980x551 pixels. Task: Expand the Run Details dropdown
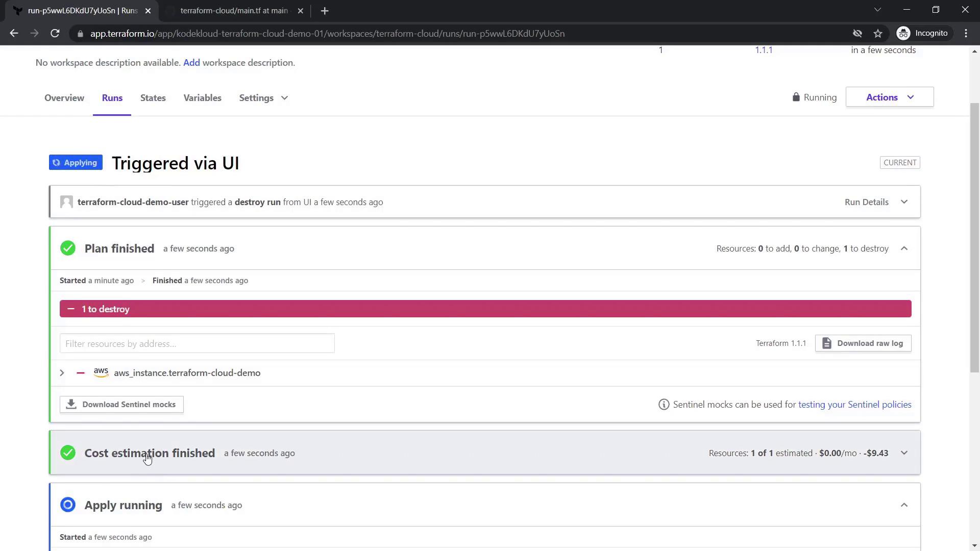876,202
